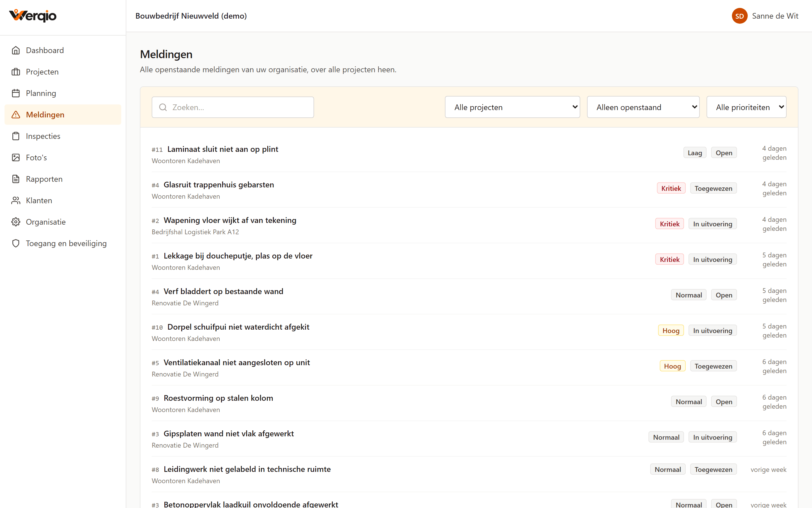Click the Meldingen page heading
Image resolution: width=812 pixels, height=508 pixels.
click(166, 54)
